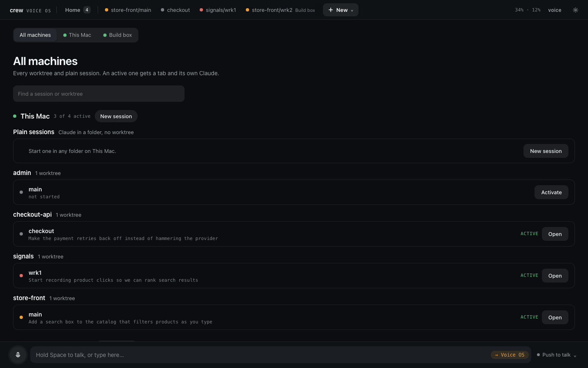Click the unread count badge on Home

click(x=87, y=10)
